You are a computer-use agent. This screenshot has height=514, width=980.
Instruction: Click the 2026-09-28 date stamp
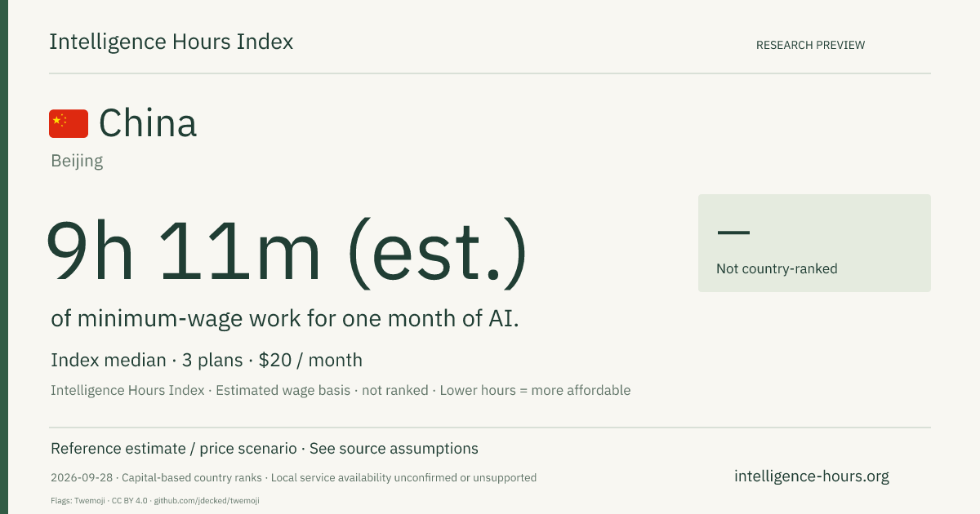pos(81,478)
